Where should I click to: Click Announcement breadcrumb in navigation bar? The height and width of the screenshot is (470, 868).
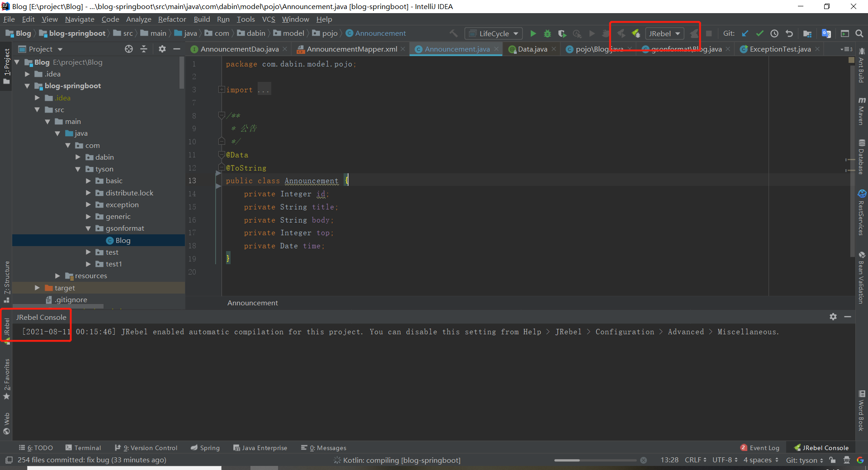[x=376, y=33]
